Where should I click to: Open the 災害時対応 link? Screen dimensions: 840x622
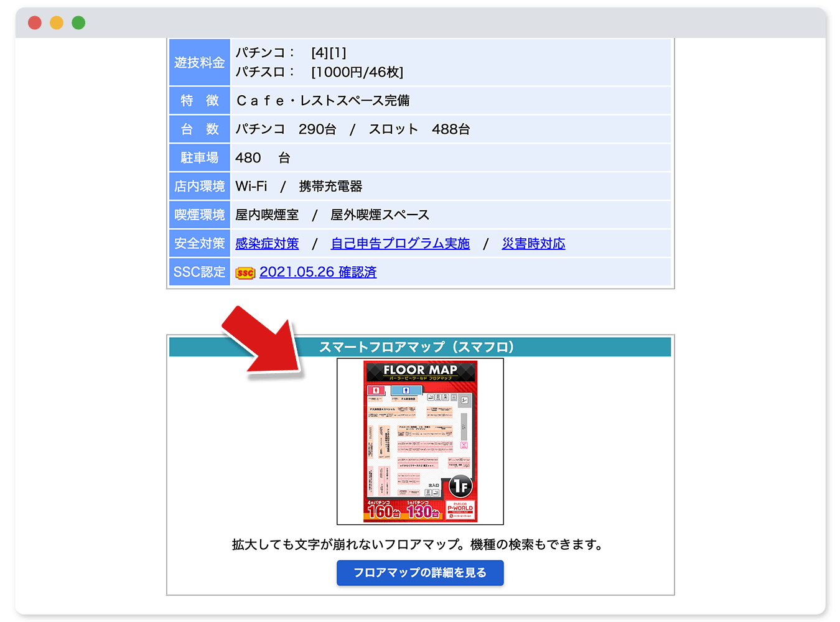(x=533, y=243)
